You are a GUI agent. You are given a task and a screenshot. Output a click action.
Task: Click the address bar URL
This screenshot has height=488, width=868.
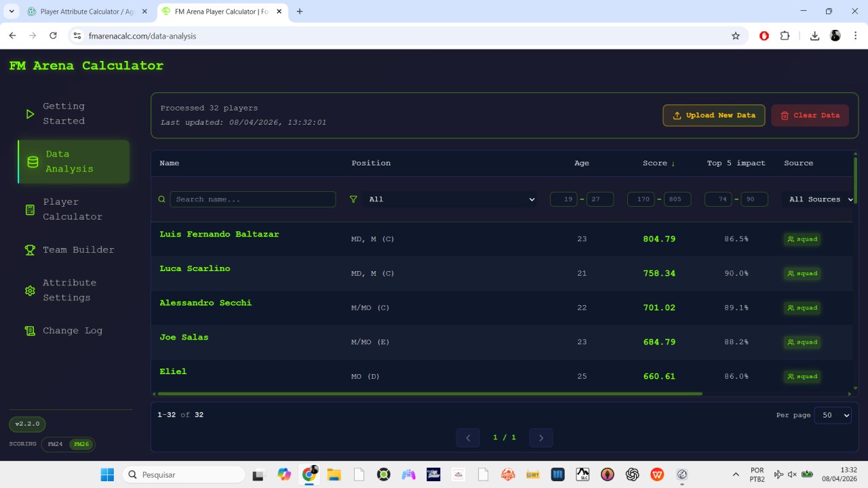(x=142, y=36)
